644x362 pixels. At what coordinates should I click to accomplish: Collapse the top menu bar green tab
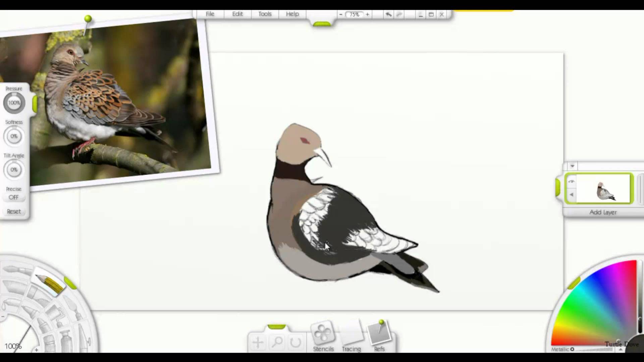tap(322, 24)
